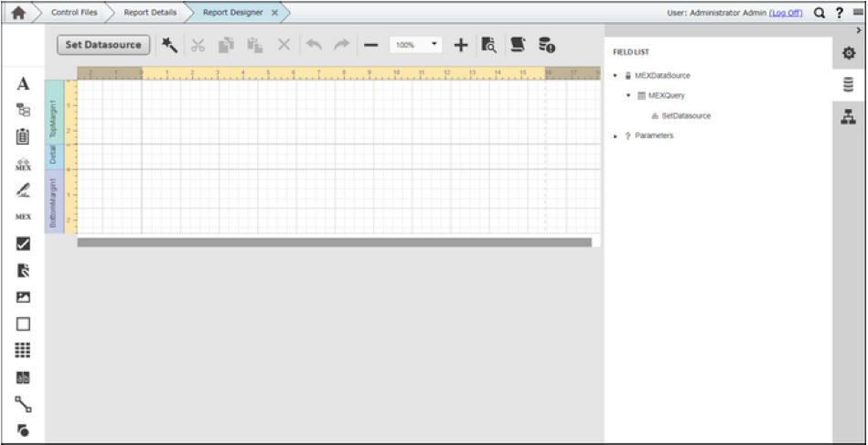Open the Properties gear panel tab
This screenshot has height=445, width=868.
tap(848, 53)
